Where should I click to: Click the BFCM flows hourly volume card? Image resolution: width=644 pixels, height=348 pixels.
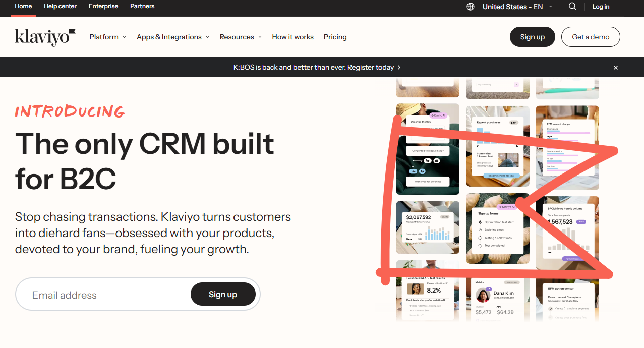tap(567, 233)
